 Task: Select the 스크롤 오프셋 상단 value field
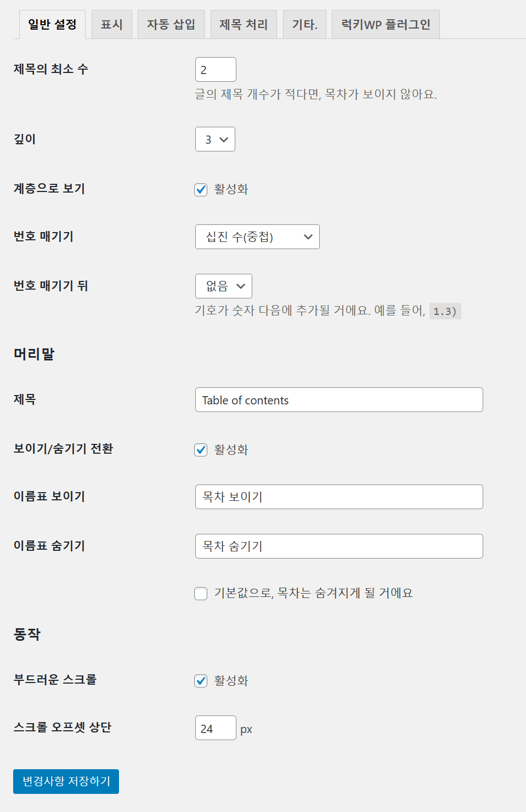coord(215,728)
